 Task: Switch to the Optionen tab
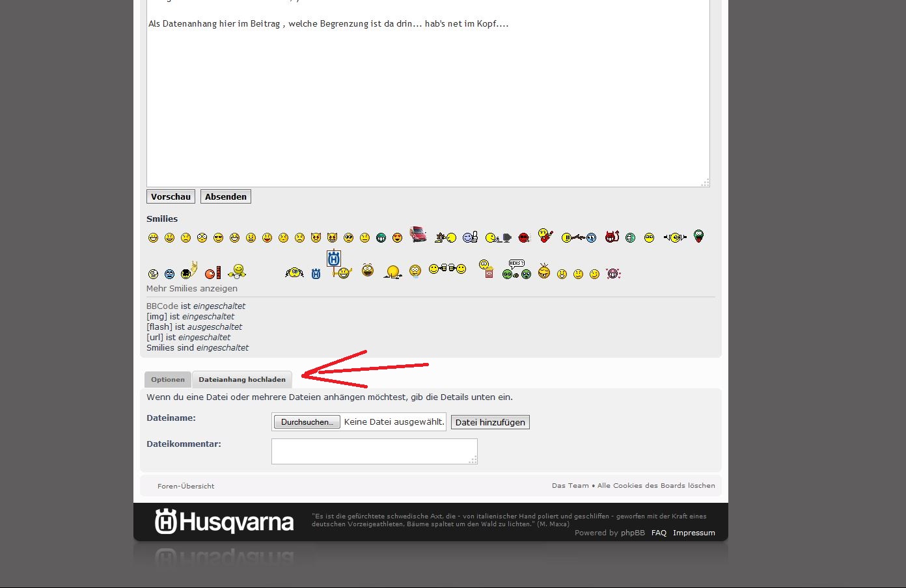(168, 380)
